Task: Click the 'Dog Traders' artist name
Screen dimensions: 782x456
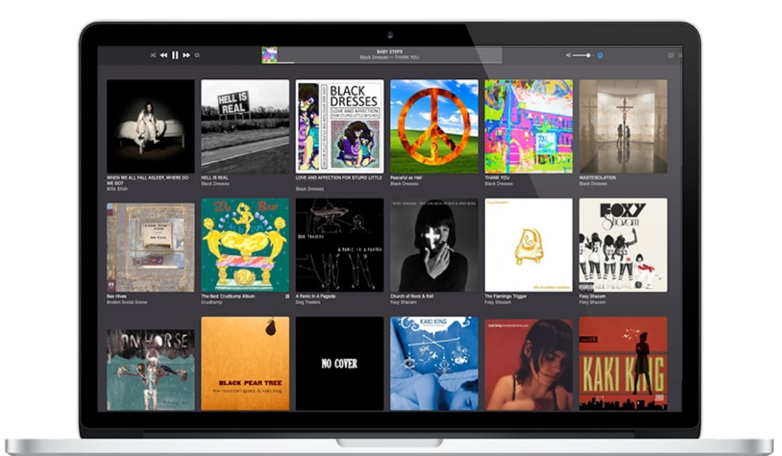Action: pos(308,302)
